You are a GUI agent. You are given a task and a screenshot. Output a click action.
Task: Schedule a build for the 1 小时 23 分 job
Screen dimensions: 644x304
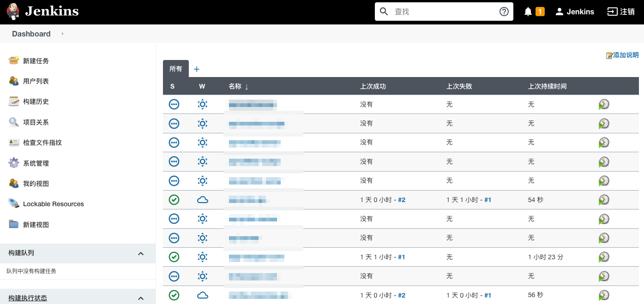click(x=604, y=257)
